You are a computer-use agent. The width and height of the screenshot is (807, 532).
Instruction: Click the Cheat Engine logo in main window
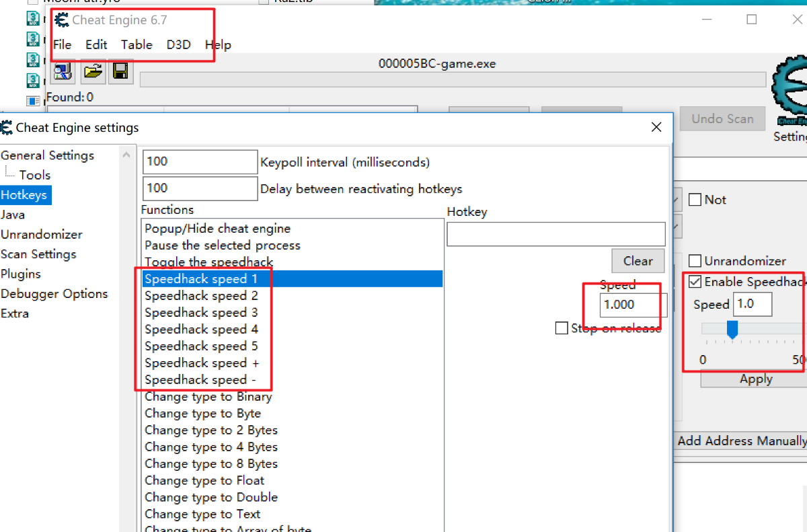point(790,91)
